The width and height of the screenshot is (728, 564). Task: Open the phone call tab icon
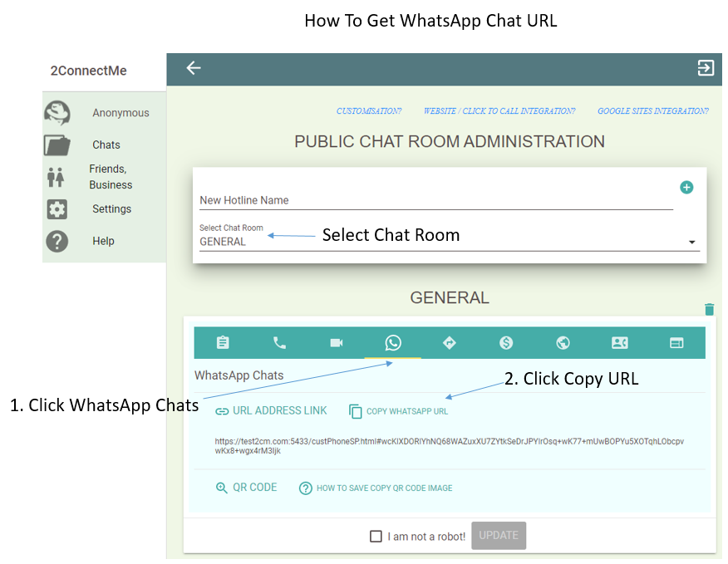coord(279,343)
